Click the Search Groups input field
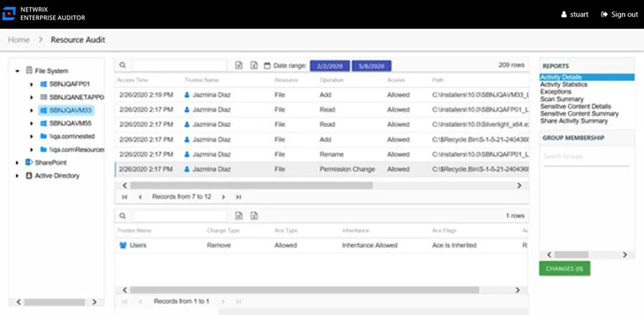Screen dimensions: 644x315 pyautogui.click(x=587, y=156)
